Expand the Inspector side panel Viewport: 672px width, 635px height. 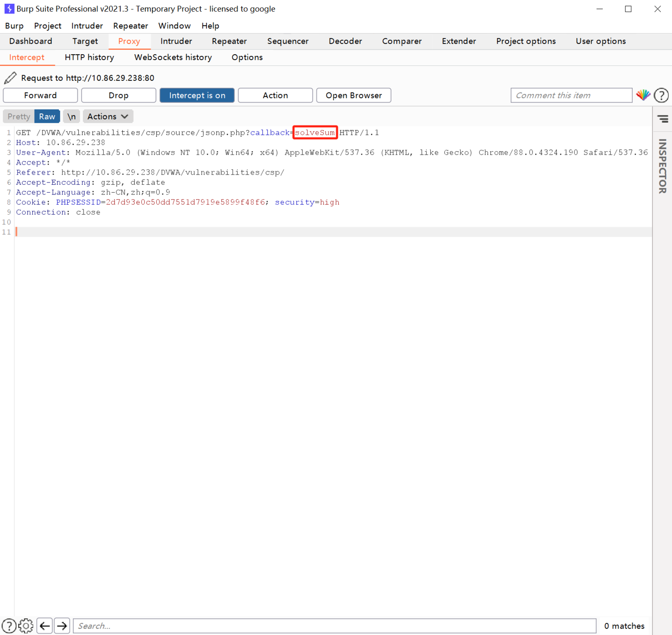click(x=662, y=166)
